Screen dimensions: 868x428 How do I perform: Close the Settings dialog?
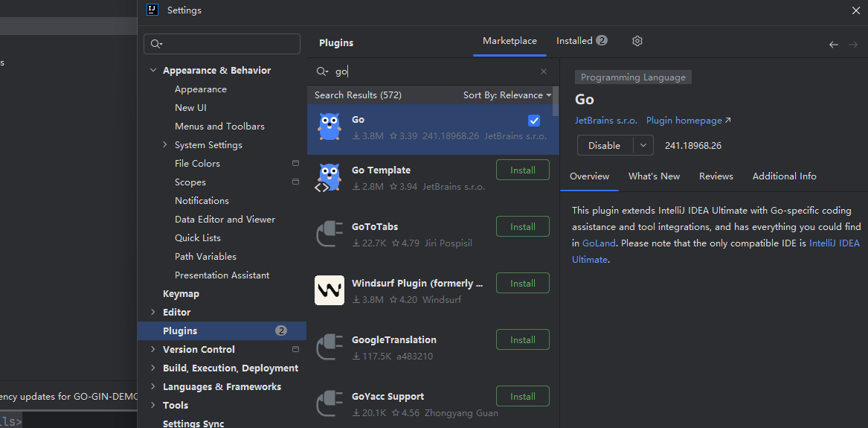(856, 10)
